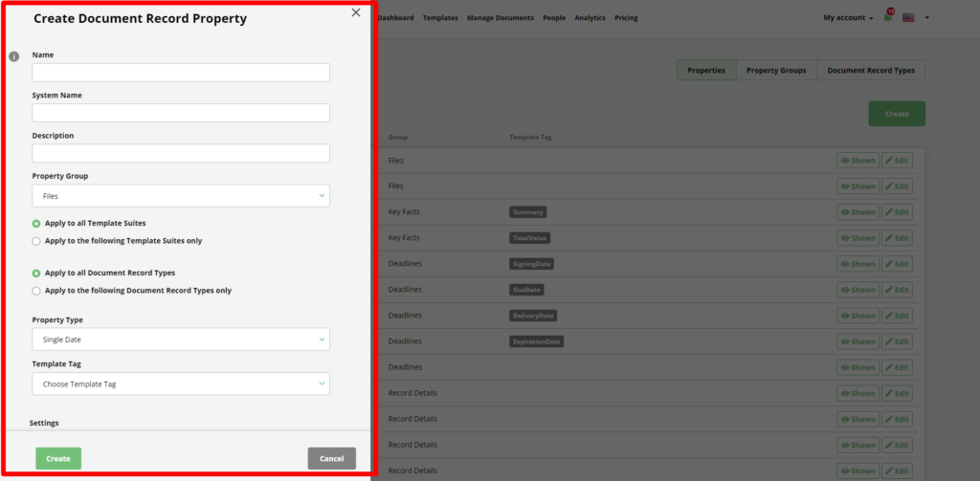Edit the TotalValue property row
This screenshot has height=481, width=980.
897,238
